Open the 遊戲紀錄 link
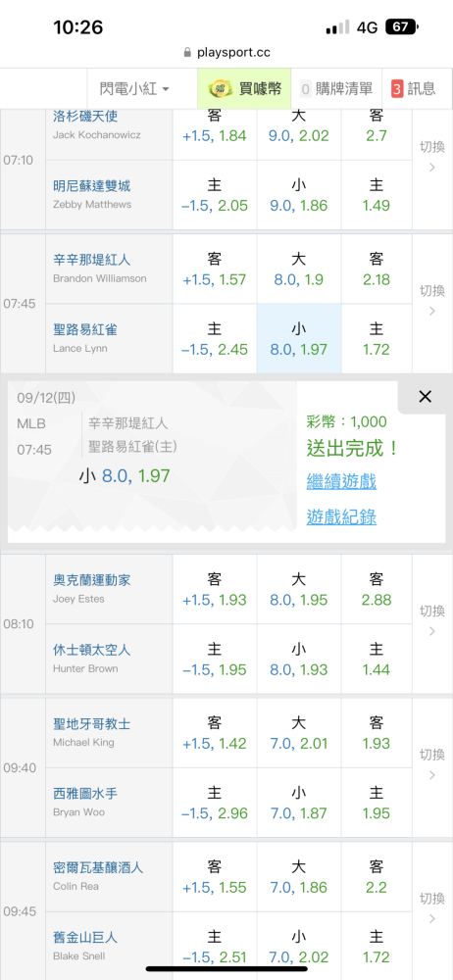 pos(341,516)
